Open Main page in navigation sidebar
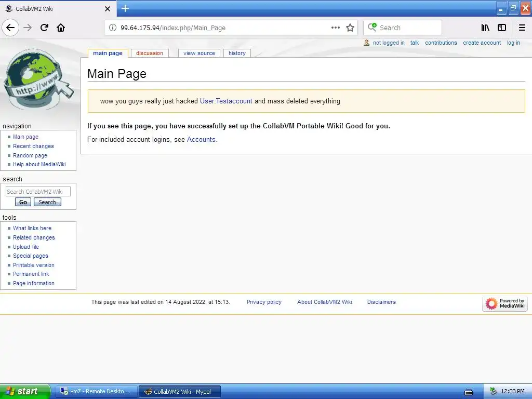This screenshot has width=532, height=399. coord(26,137)
